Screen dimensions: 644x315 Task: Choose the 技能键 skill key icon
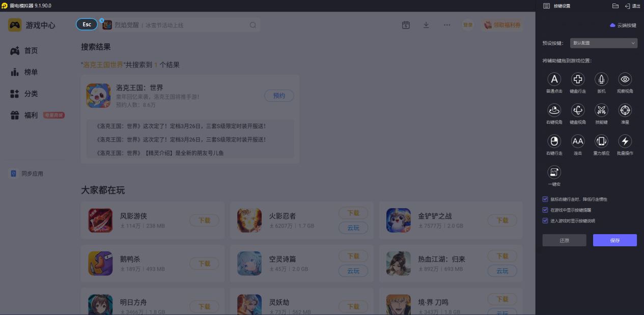pyautogui.click(x=601, y=111)
